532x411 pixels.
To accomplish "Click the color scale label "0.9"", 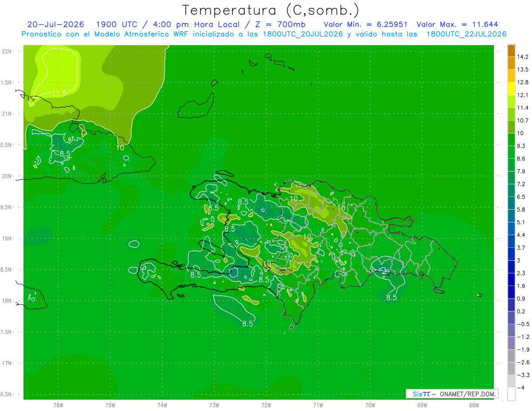I will 521,298.
